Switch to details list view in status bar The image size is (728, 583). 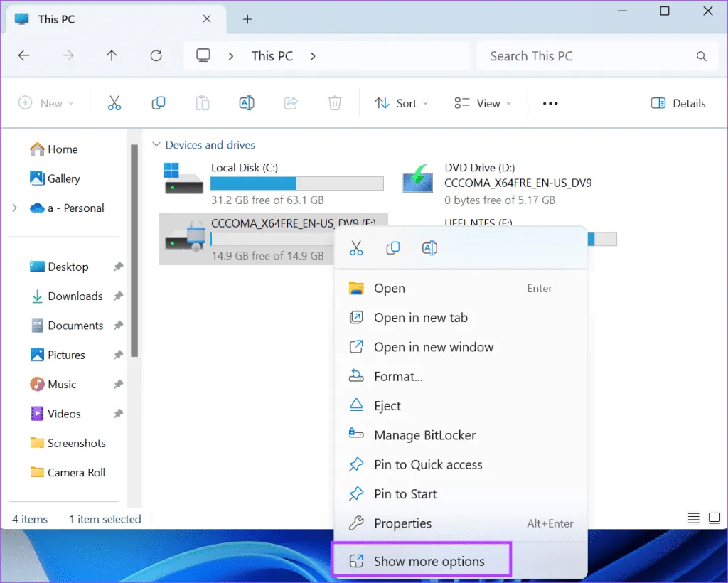point(694,517)
